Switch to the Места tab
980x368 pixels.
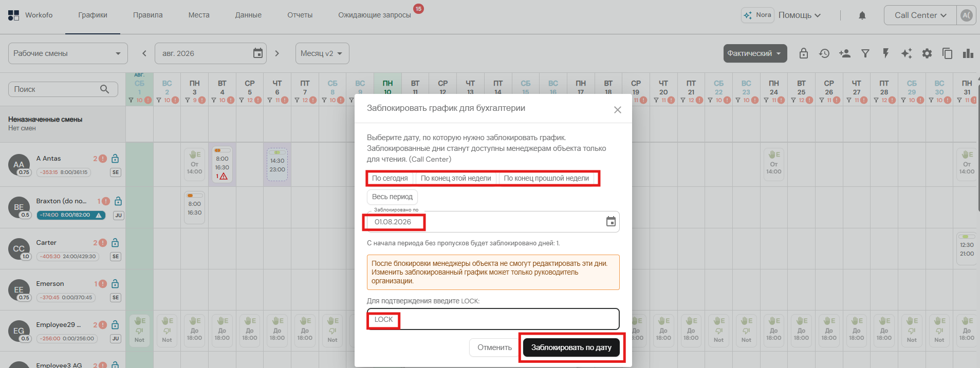[199, 15]
